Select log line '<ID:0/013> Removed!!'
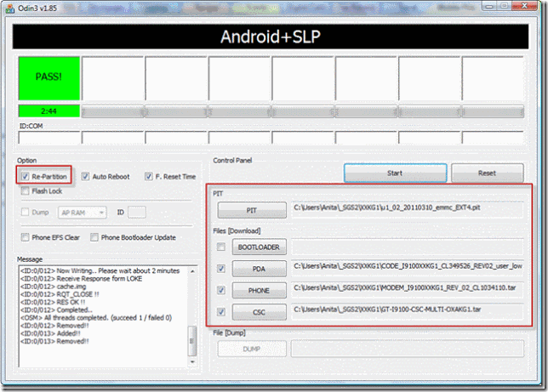This screenshot has height=392, width=548. pos(54,341)
